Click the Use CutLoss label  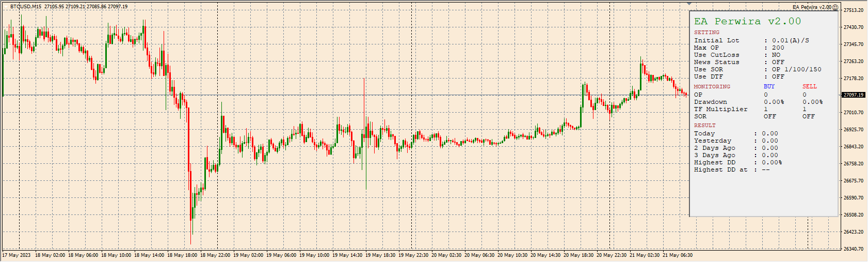[717, 55]
